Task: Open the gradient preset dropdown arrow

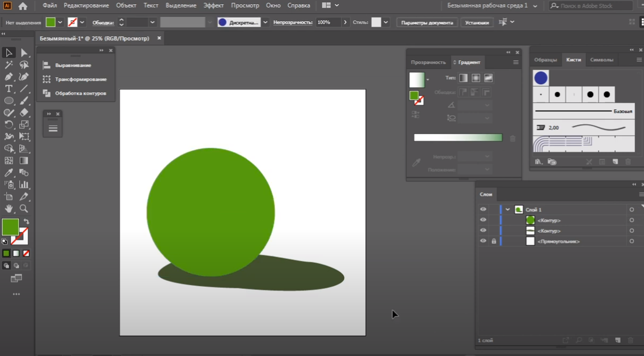Action: click(x=428, y=80)
